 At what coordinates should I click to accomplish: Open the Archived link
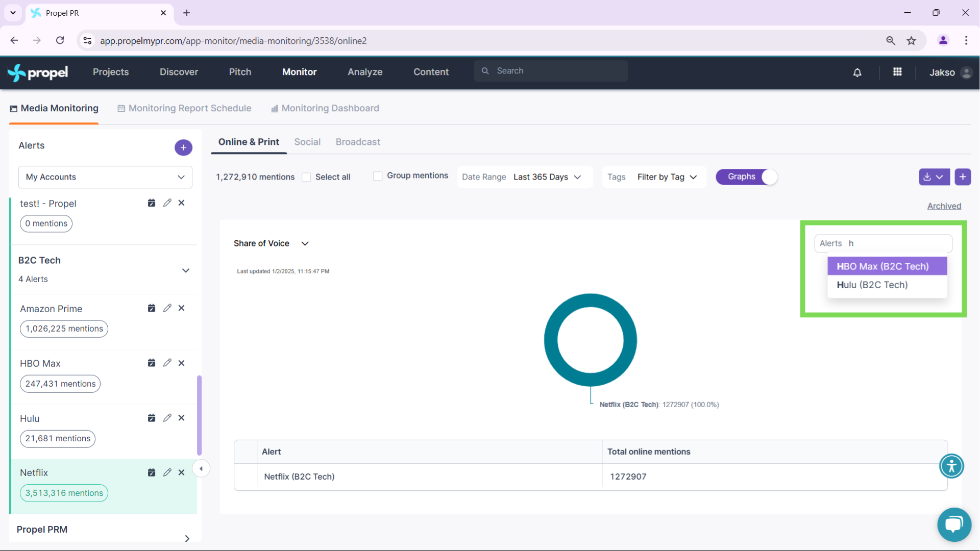pos(944,206)
